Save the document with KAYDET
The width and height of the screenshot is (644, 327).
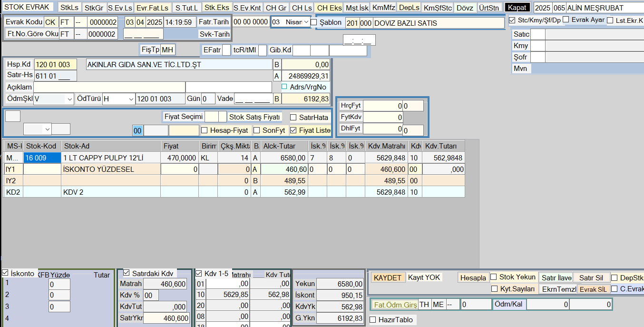(389, 277)
